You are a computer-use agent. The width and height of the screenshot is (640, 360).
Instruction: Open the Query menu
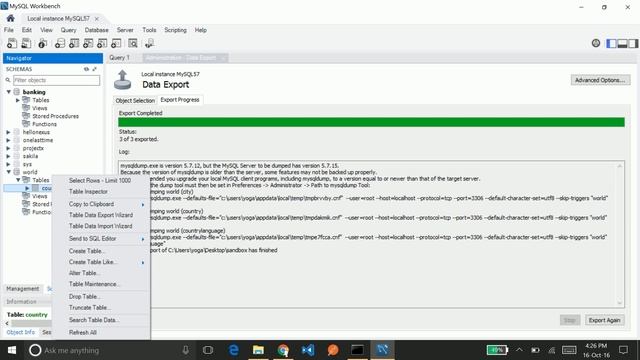tap(69, 30)
